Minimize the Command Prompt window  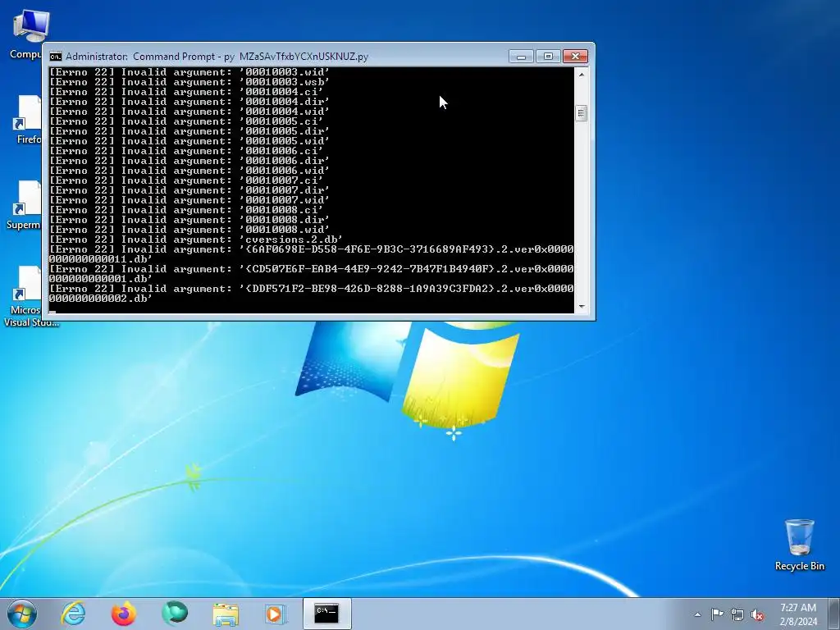(521, 57)
